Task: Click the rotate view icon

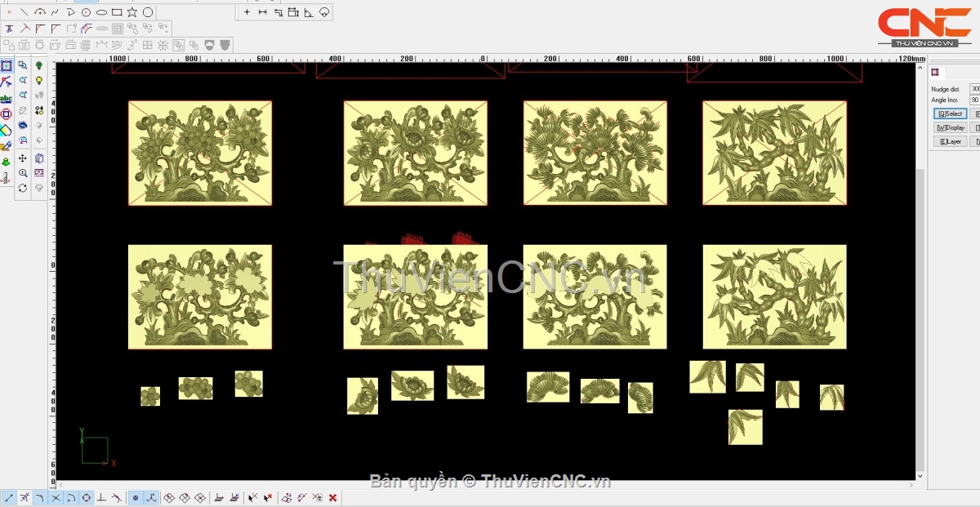Action: pyautogui.click(x=23, y=188)
